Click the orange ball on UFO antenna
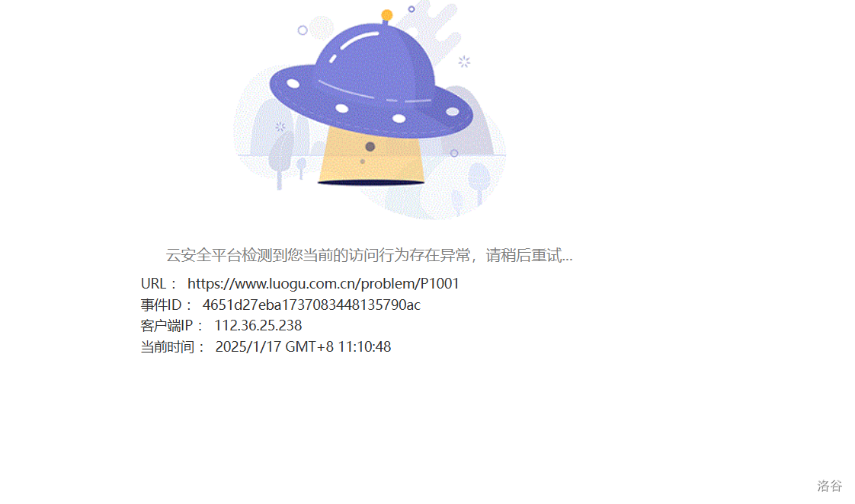The height and width of the screenshot is (504, 855). [x=386, y=15]
